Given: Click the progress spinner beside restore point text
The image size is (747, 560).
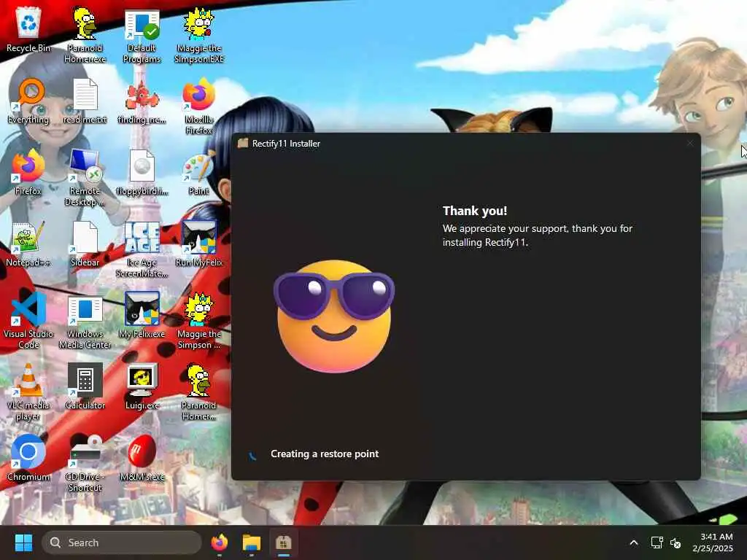Looking at the screenshot, I should [x=252, y=455].
